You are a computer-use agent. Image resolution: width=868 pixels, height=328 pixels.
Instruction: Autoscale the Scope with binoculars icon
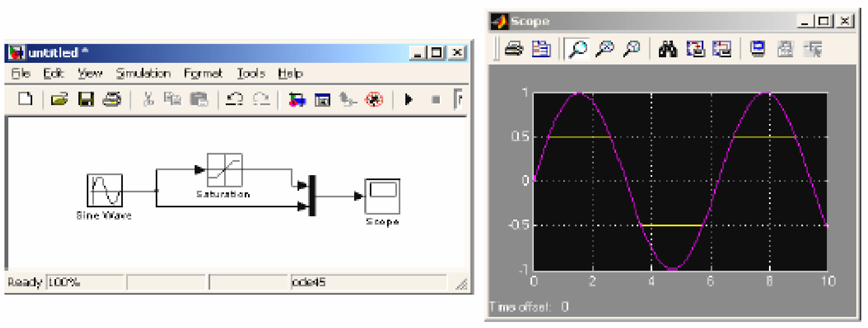pos(668,49)
